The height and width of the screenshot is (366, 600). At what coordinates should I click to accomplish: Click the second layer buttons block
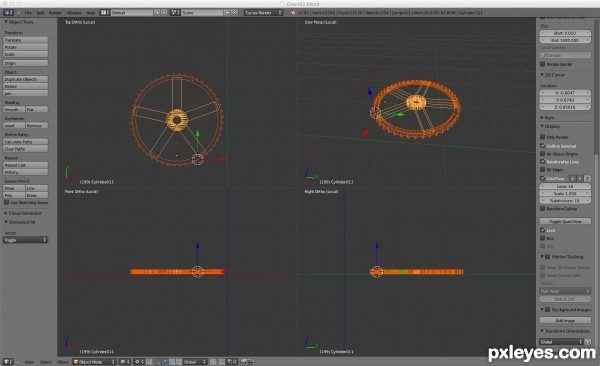(x=222, y=361)
